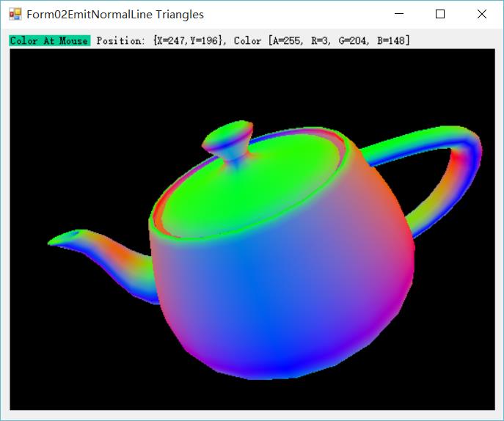Maximize the Form02EmitNormalLine window
504x421 pixels.
(x=440, y=14)
